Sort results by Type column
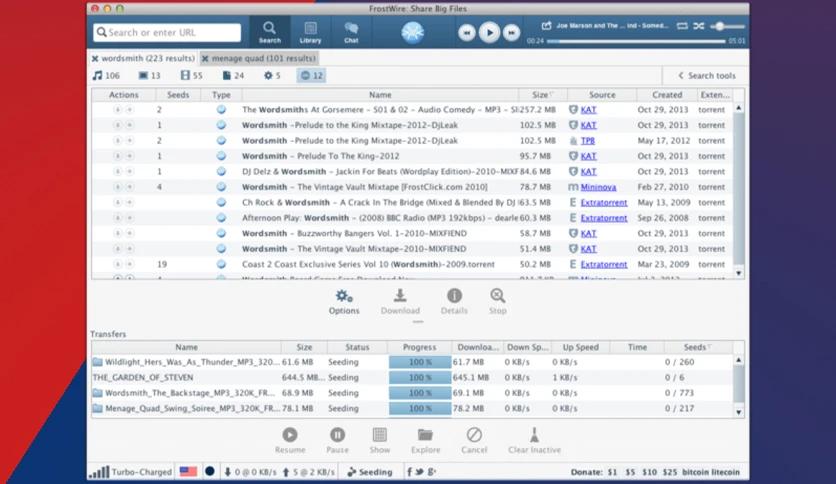The height and width of the screenshot is (484, 836). [221, 95]
